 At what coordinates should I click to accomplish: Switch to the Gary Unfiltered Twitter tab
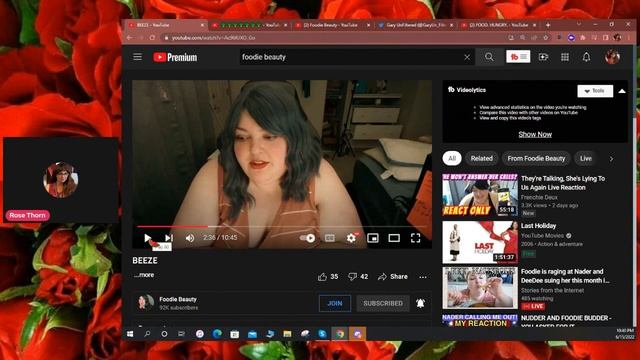(x=416, y=25)
